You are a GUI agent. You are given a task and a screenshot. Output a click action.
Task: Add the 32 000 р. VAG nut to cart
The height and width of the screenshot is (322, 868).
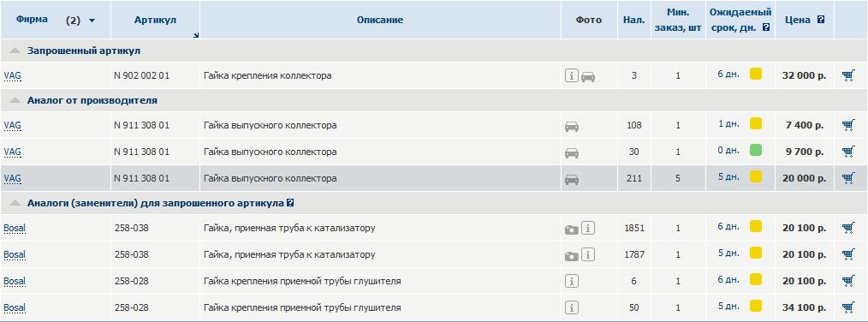(848, 75)
